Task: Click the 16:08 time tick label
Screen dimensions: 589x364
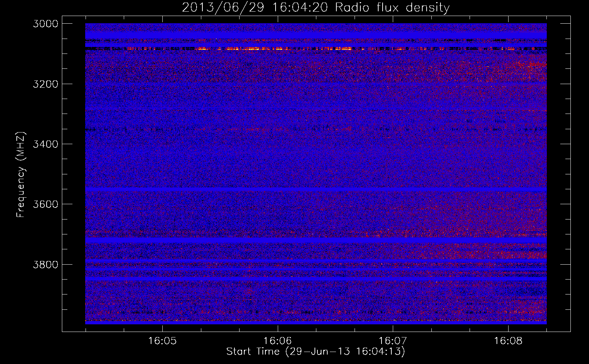Action: (x=508, y=341)
